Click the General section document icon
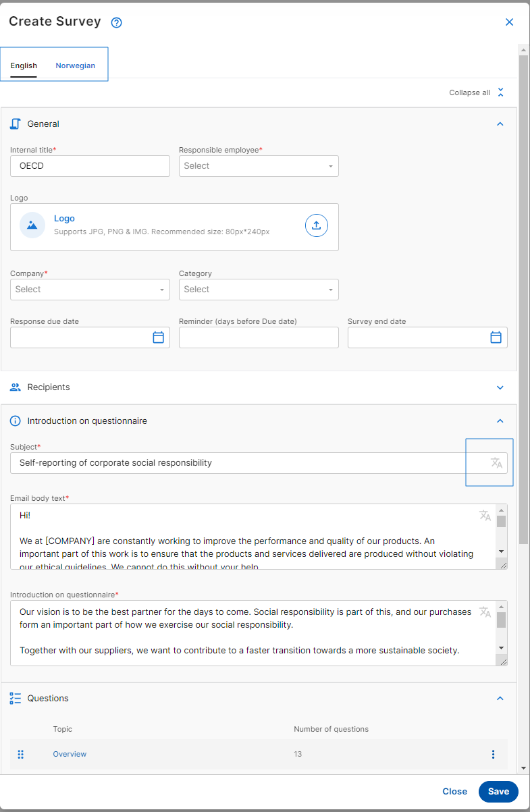 point(16,124)
